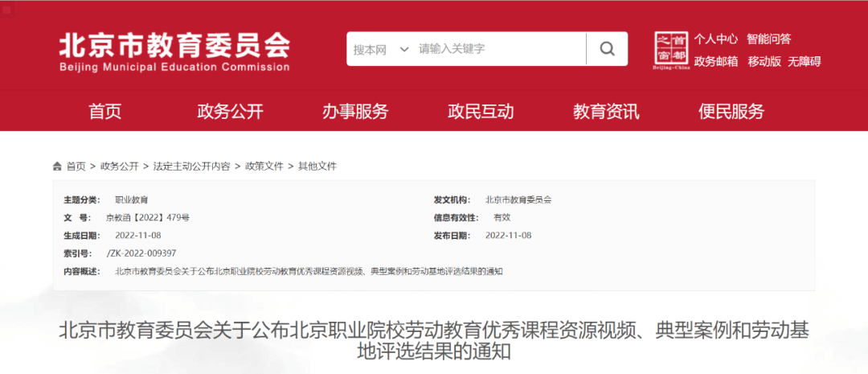The height and width of the screenshot is (374, 868).
Task: Click the article headline title
Action: 434,341
